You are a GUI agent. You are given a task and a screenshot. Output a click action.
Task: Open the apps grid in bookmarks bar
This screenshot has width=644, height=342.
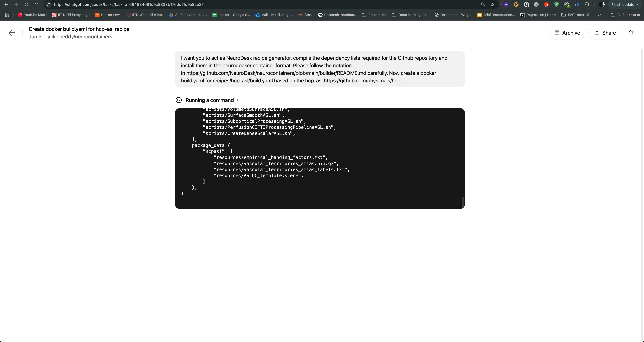7,15
